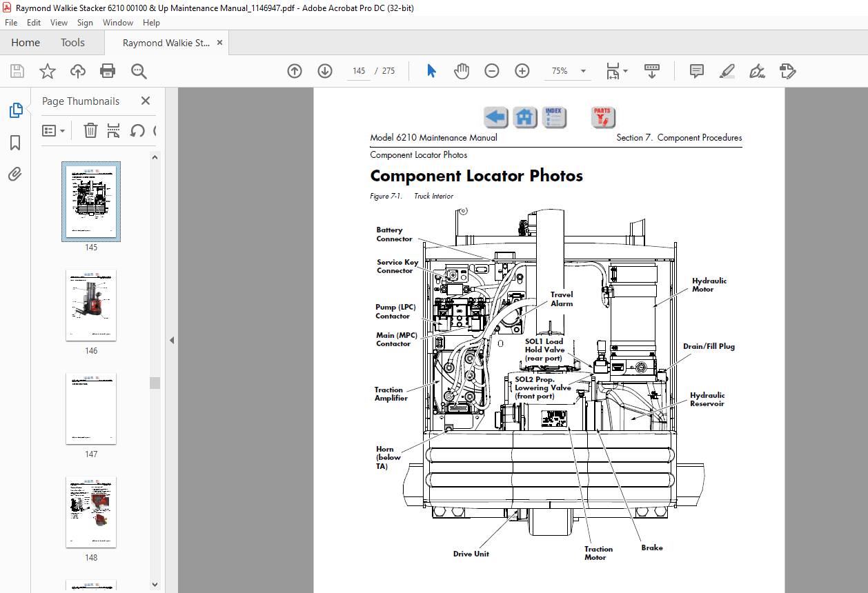Click the Component Locator Photos heading
The image size is (868, 593).
click(x=477, y=176)
